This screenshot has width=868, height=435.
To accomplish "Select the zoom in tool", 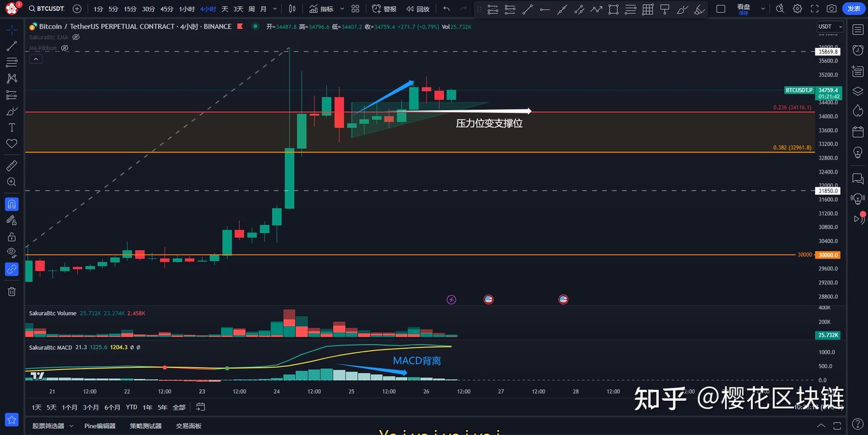I will point(11,182).
